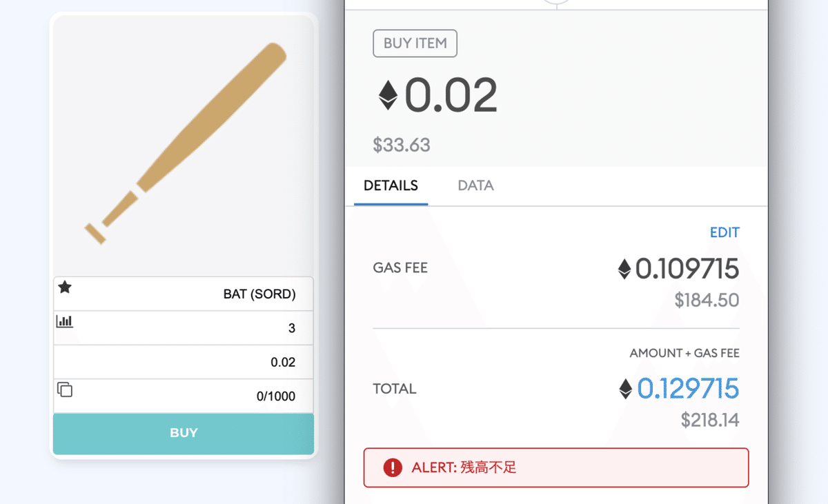Click the EDIT gas fee link
Screen dimensions: 828x504
click(724, 232)
